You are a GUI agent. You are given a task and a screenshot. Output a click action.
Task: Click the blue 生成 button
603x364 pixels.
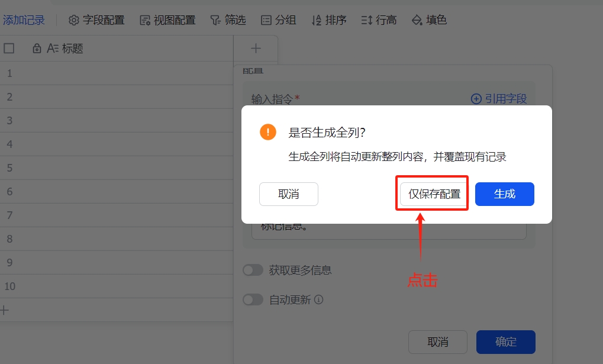(x=505, y=194)
